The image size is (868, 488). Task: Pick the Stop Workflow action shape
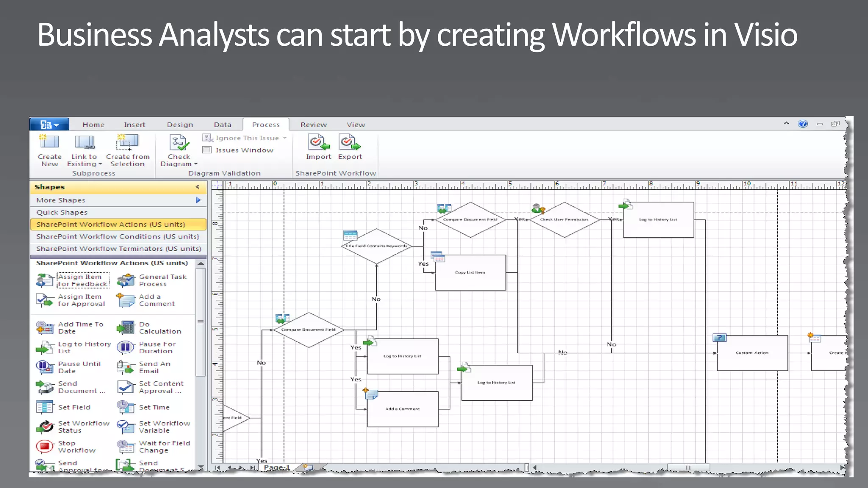point(45,446)
